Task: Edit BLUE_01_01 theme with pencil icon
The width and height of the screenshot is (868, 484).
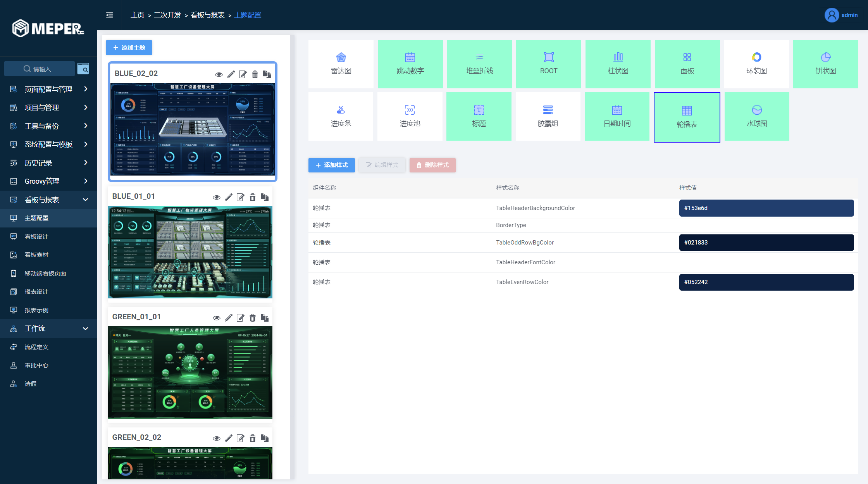Action: pyautogui.click(x=229, y=197)
